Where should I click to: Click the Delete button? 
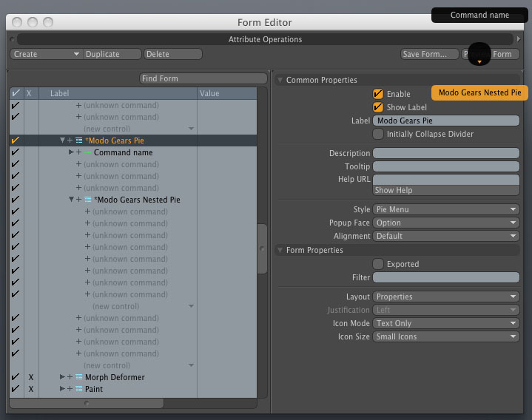pyautogui.click(x=172, y=54)
